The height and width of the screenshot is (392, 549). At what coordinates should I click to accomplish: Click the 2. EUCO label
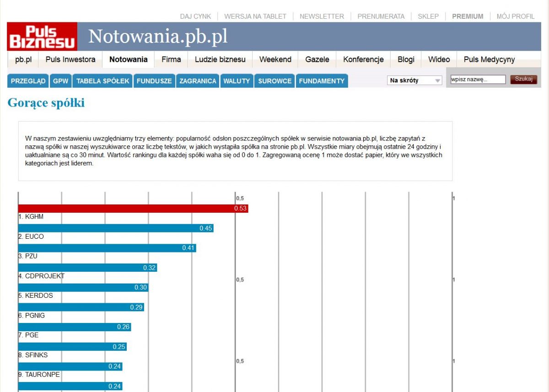(x=31, y=236)
